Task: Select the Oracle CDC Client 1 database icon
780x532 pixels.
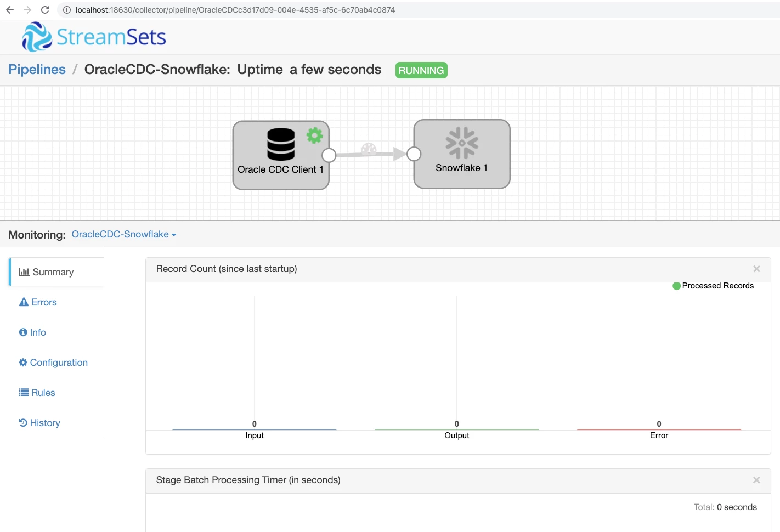Action: [x=281, y=144]
